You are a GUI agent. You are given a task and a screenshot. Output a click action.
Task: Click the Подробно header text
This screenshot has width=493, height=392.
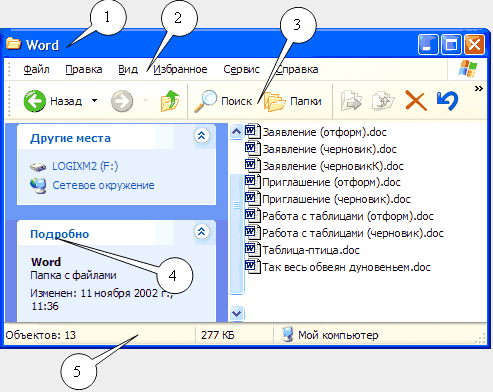coord(60,234)
